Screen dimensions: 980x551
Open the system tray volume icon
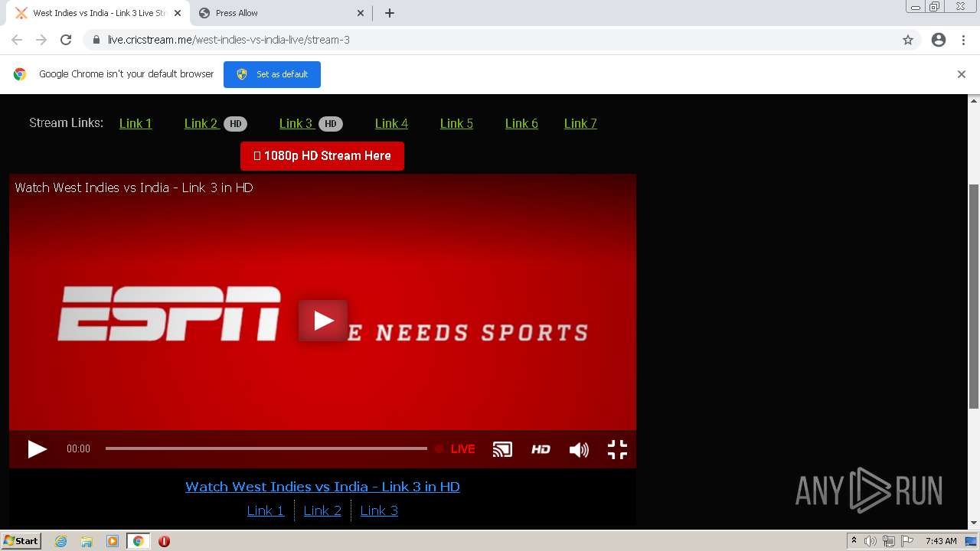[x=871, y=541]
